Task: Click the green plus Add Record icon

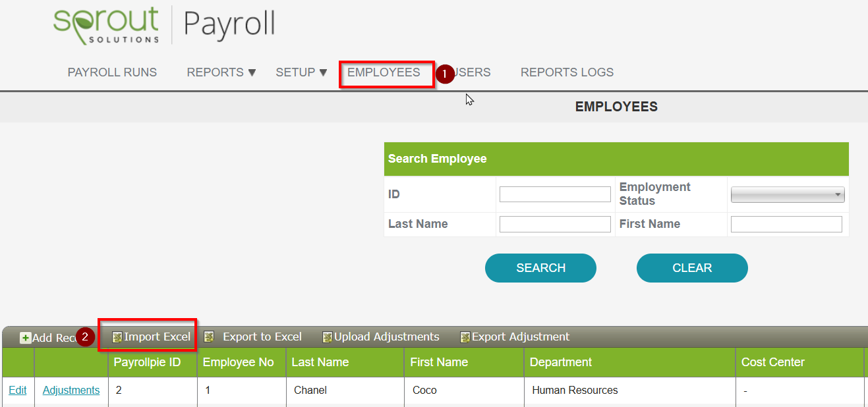Action: [x=26, y=338]
